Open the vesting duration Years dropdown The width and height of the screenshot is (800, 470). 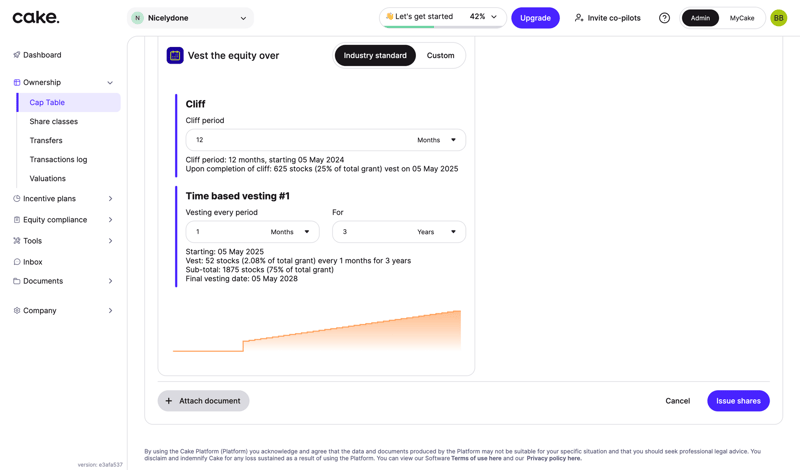click(434, 232)
